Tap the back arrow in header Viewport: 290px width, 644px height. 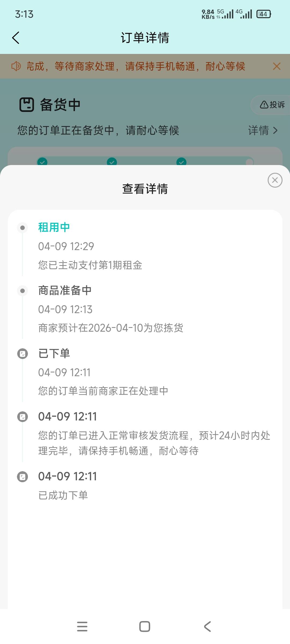click(x=16, y=38)
